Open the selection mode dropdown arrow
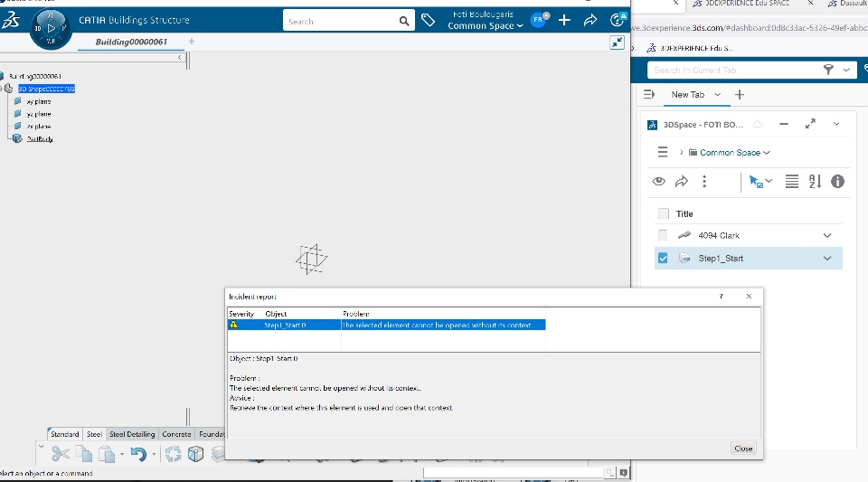The height and width of the screenshot is (482, 868). click(x=769, y=180)
